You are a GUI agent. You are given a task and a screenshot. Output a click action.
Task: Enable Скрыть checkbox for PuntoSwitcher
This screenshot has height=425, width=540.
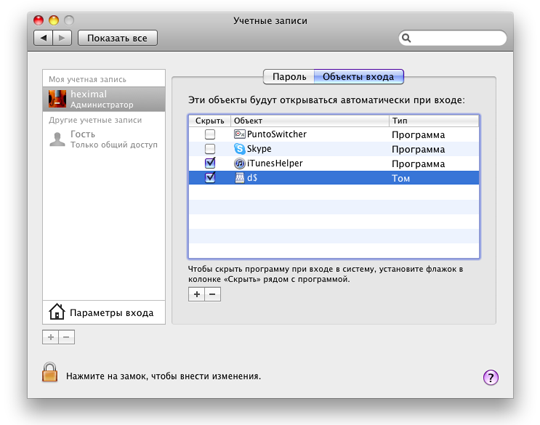[210, 134]
